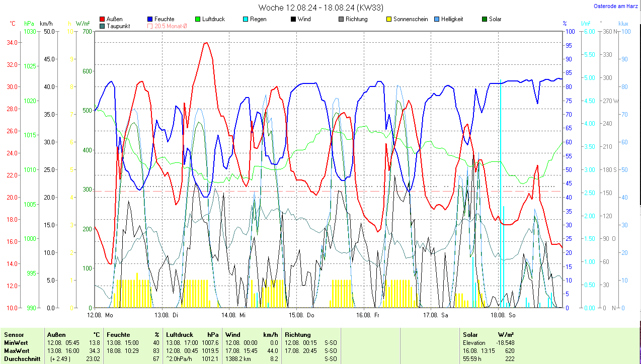Select the MaxWert row label
641x364 pixels.
click(x=17, y=350)
